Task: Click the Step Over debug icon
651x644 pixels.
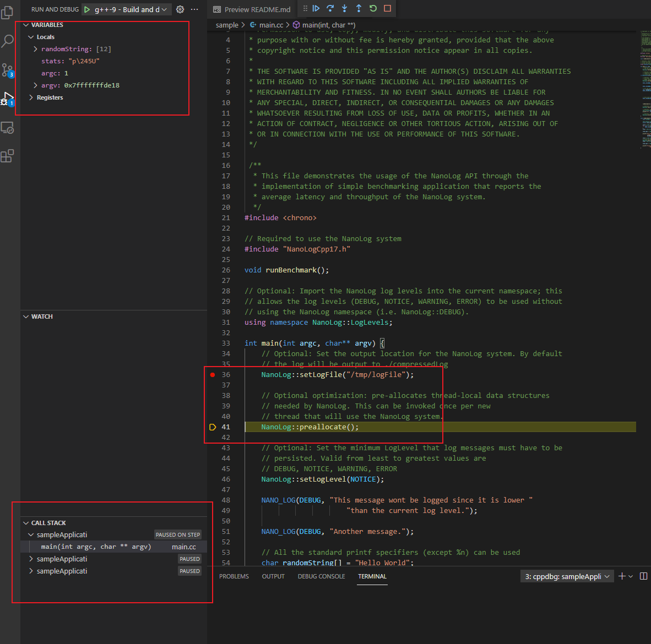Action: pyautogui.click(x=330, y=8)
